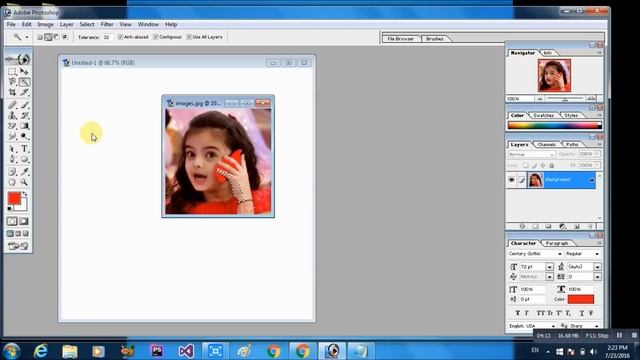Viewport: 640px width, 360px height.
Task: Toggle Underline in Character panel
Action: (582, 313)
